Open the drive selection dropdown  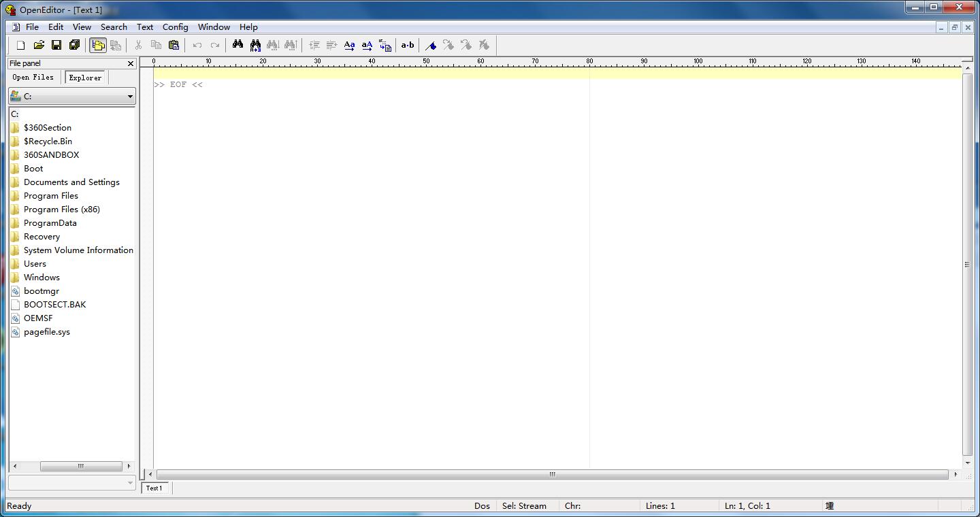[129, 95]
